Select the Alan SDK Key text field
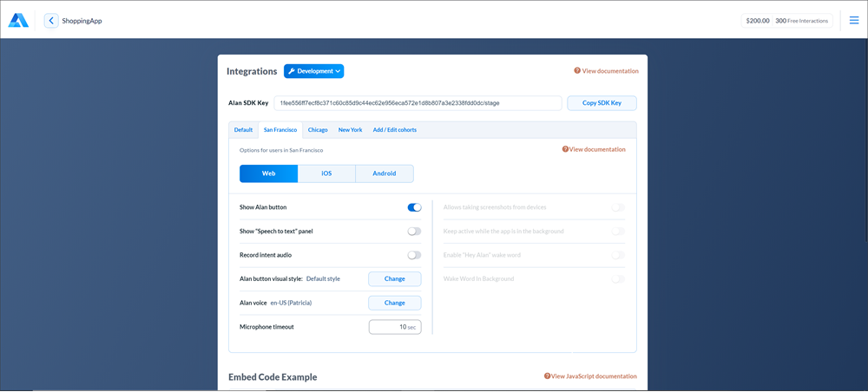868x392 pixels. [x=418, y=103]
